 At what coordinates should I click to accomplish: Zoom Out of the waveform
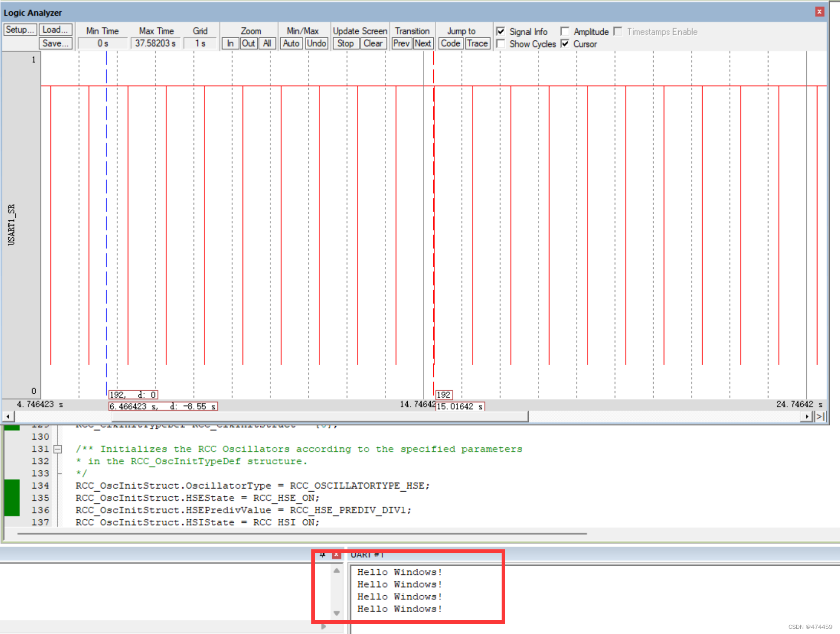click(249, 43)
